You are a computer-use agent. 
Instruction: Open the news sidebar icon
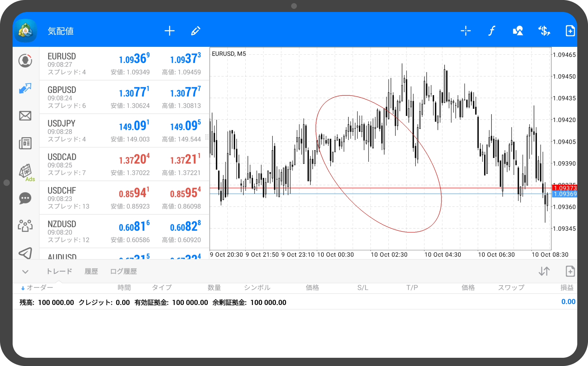25,143
